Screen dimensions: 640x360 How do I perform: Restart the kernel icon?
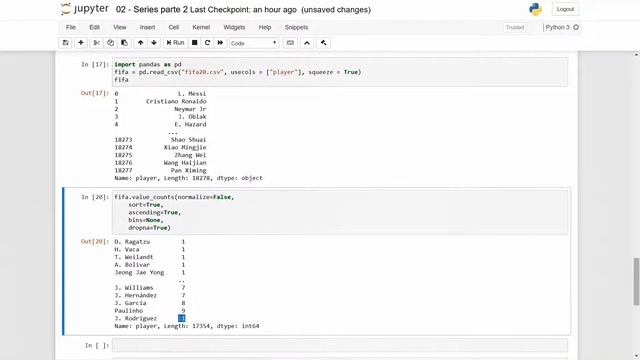(207, 43)
